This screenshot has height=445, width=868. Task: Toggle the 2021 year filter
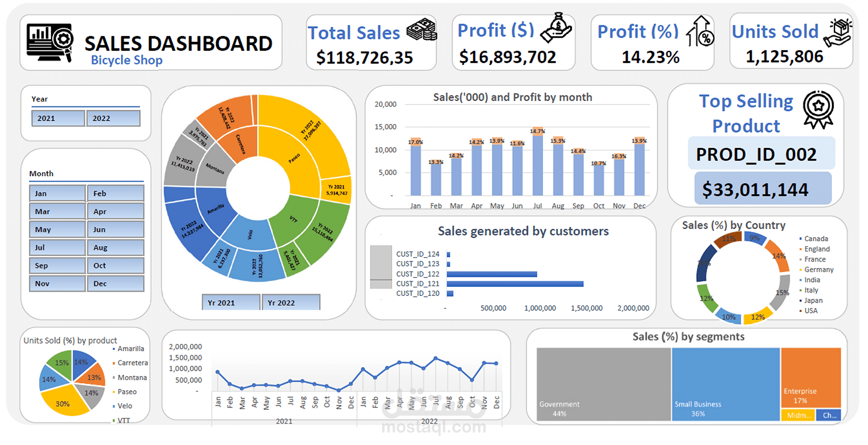(x=57, y=118)
